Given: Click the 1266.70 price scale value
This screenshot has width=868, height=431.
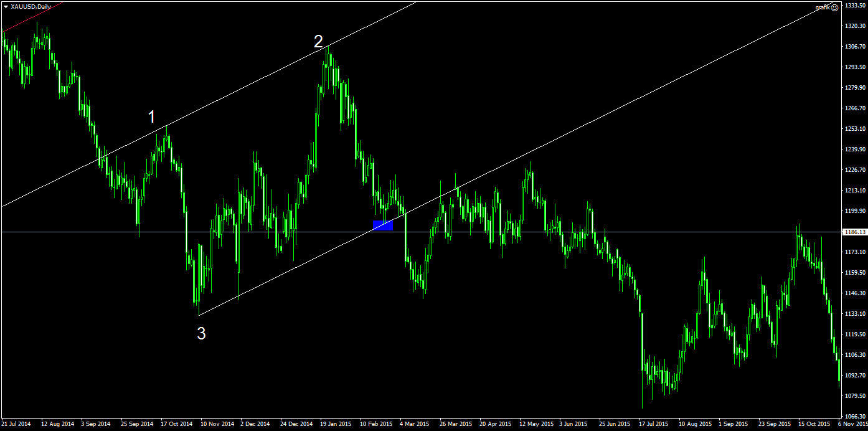Looking at the screenshot, I should pos(856,108).
